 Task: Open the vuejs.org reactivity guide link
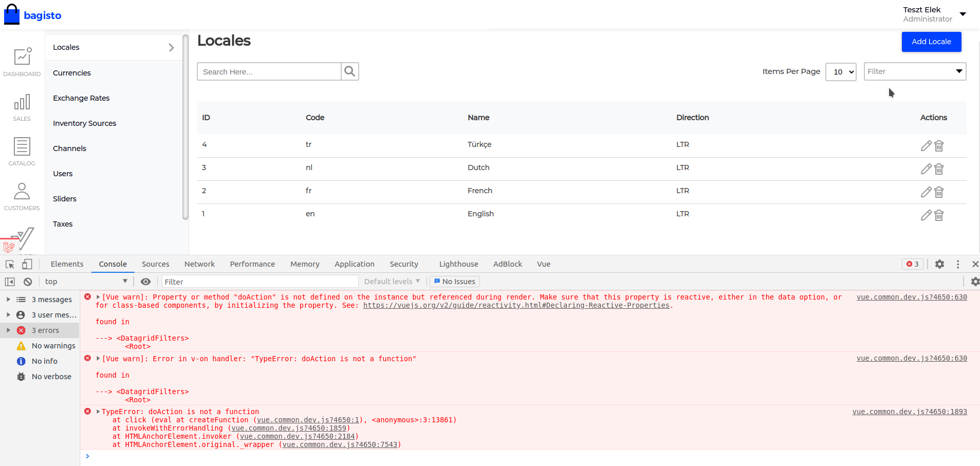(x=516, y=305)
